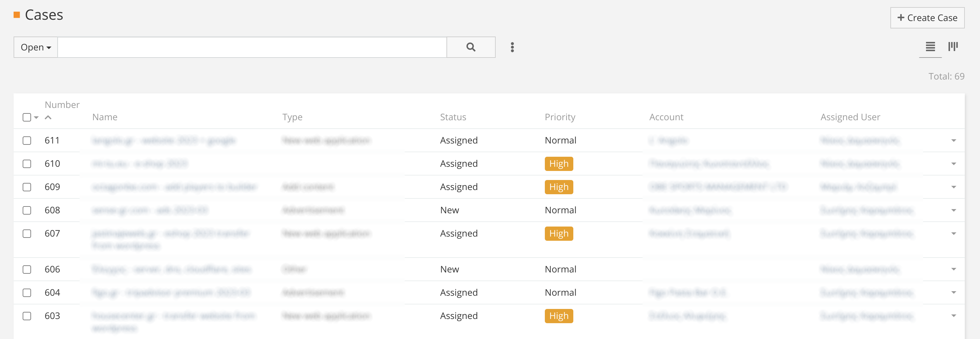980x339 pixels.
Task: Open the three-dot search options menu
Action: click(512, 47)
